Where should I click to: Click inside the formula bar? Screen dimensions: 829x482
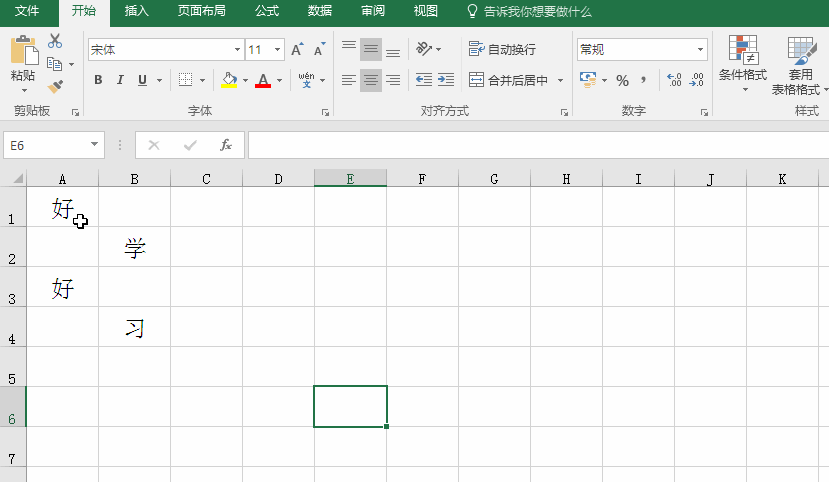point(538,145)
